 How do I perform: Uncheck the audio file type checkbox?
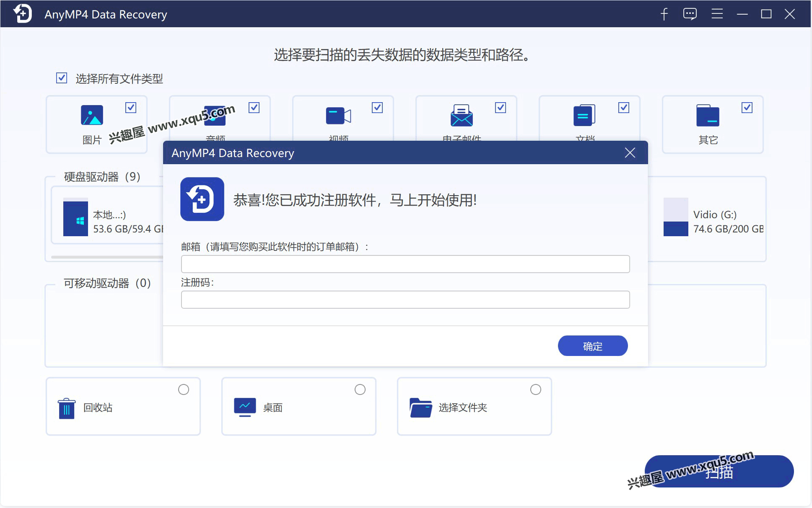254,108
